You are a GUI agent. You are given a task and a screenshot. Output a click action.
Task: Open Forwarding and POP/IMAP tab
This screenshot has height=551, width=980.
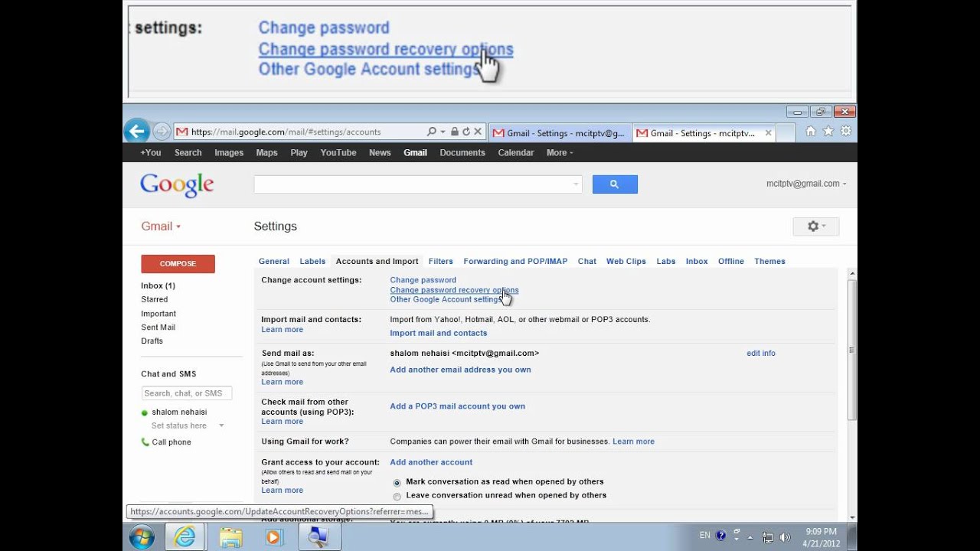[x=515, y=261]
